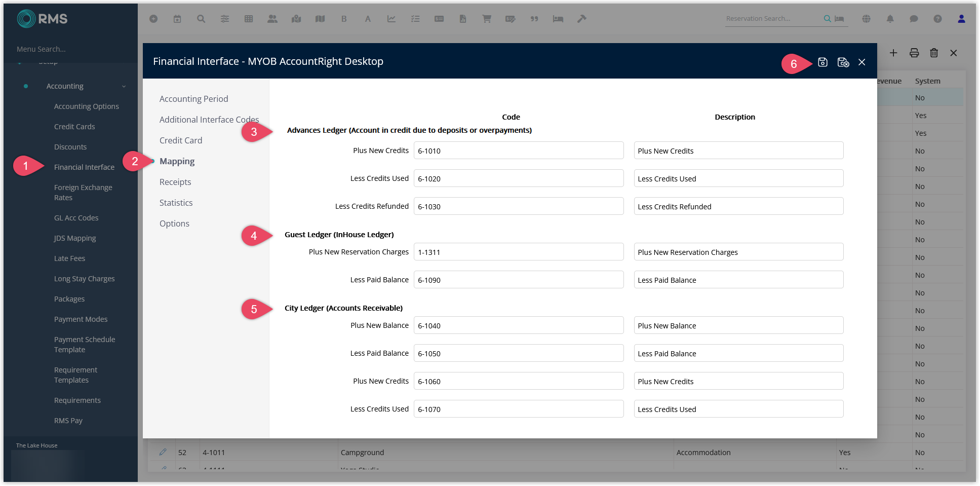
Task: Select the Additional Interface Codes tab
Action: click(x=209, y=120)
